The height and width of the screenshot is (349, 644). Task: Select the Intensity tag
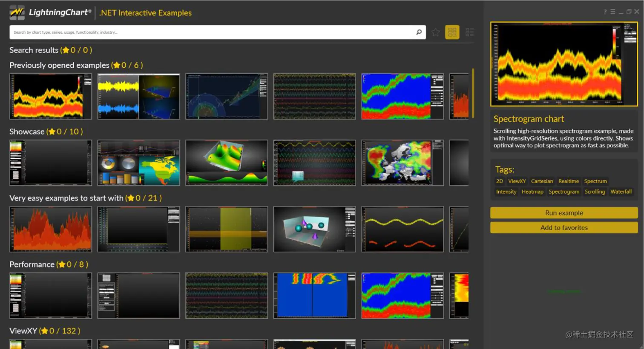(506, 192)
